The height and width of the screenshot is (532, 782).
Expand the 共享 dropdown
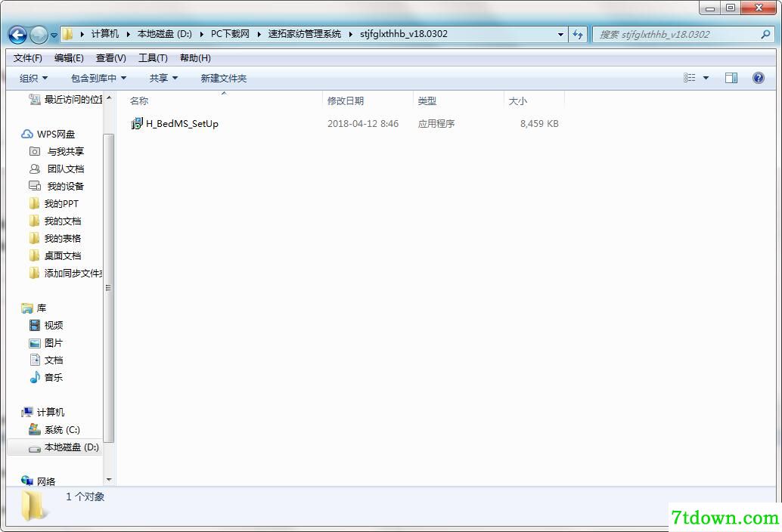(163, 78)
